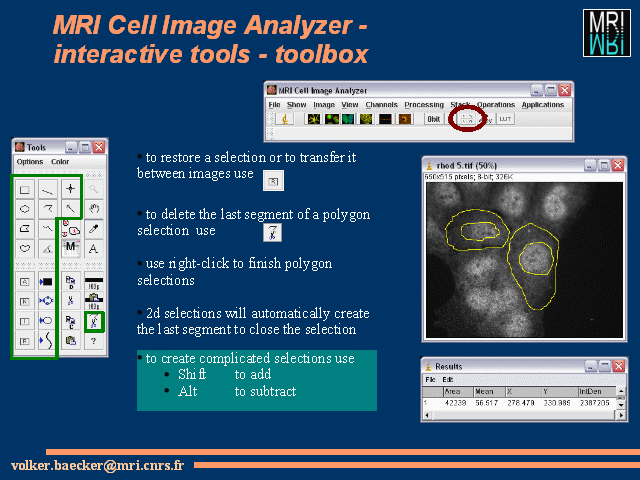Select the Hand scrolling tool

pos(94,209)
